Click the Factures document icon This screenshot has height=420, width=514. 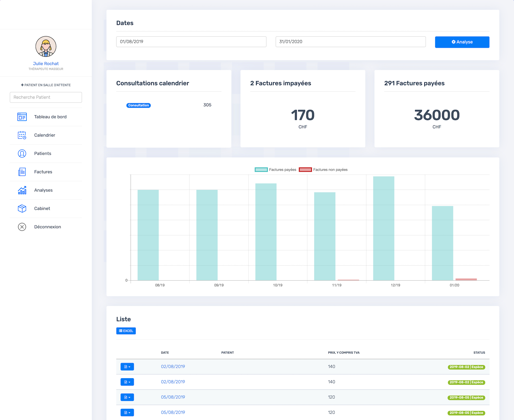22,172
